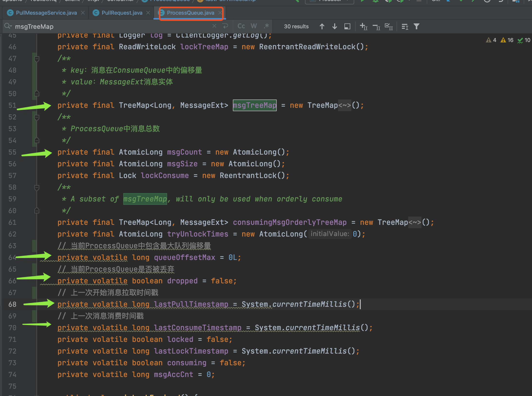Viewport: 532px width, 396px height.
Task: Close the ProcessQueue.java tab
Action: 220,13
